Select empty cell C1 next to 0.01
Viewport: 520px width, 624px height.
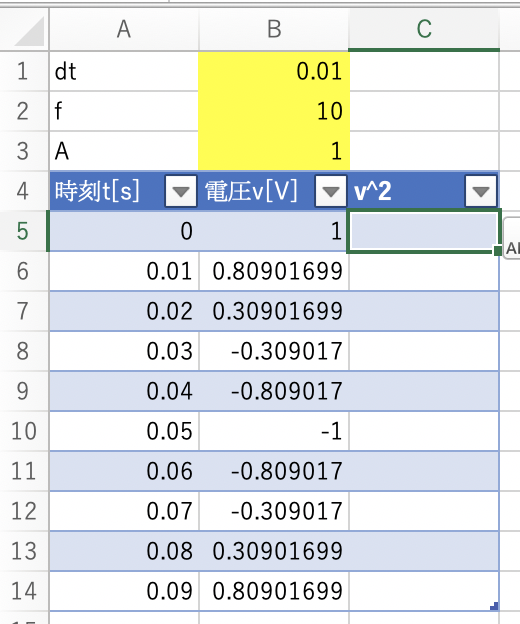424,72
